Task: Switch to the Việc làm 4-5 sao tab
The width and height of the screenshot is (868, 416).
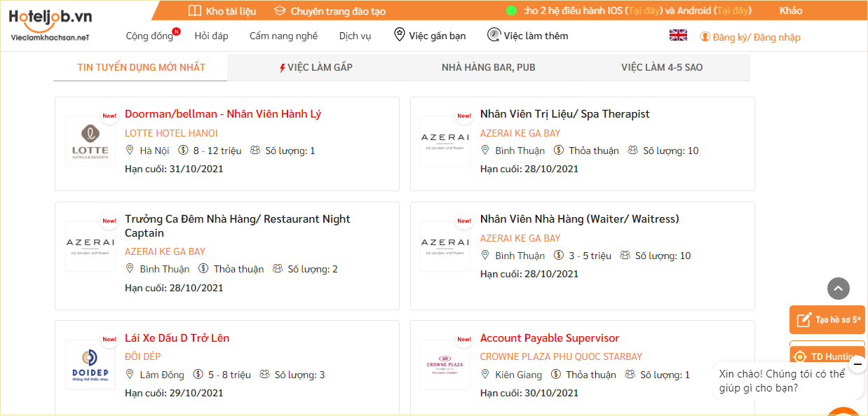Action: pyautogui.click(x=662, y=68)
